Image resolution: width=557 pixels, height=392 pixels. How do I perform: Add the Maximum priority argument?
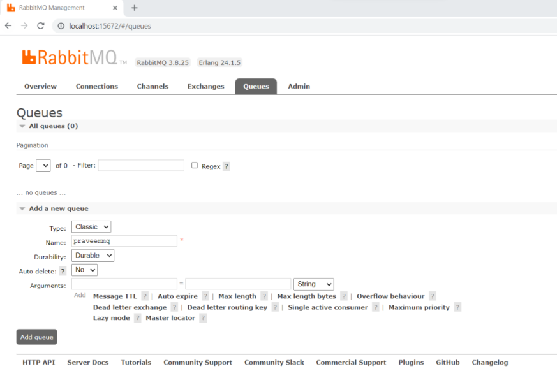point(419,307)
